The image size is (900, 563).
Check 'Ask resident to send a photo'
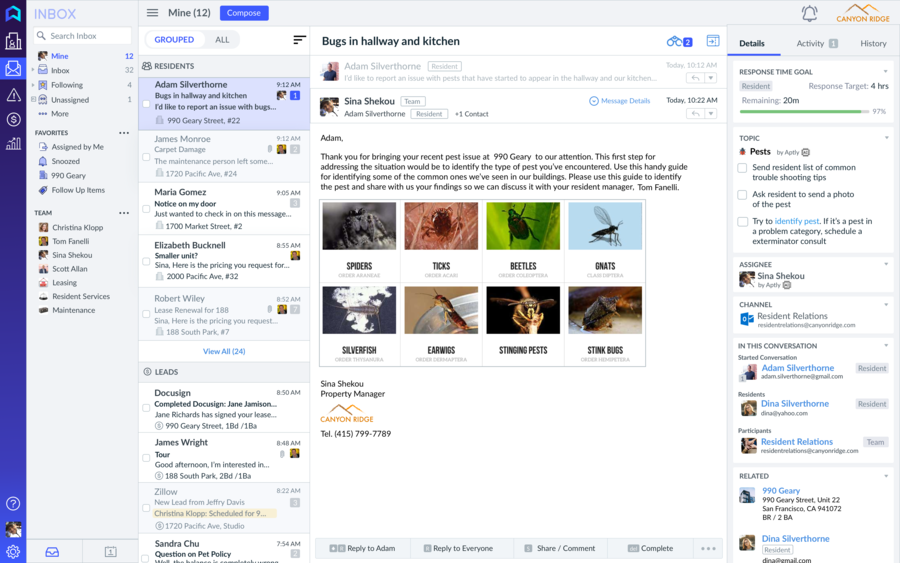coord(742,195)
